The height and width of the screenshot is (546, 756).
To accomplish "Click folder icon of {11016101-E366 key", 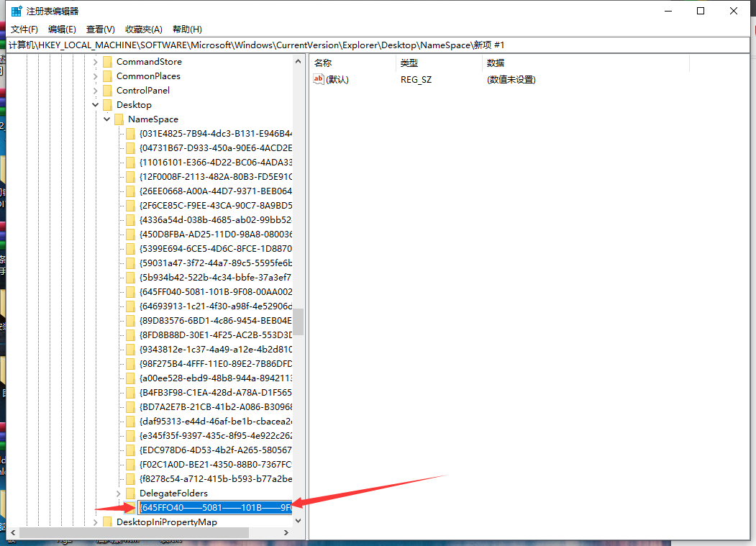I will pyautogui.click(x=130, y=163).
